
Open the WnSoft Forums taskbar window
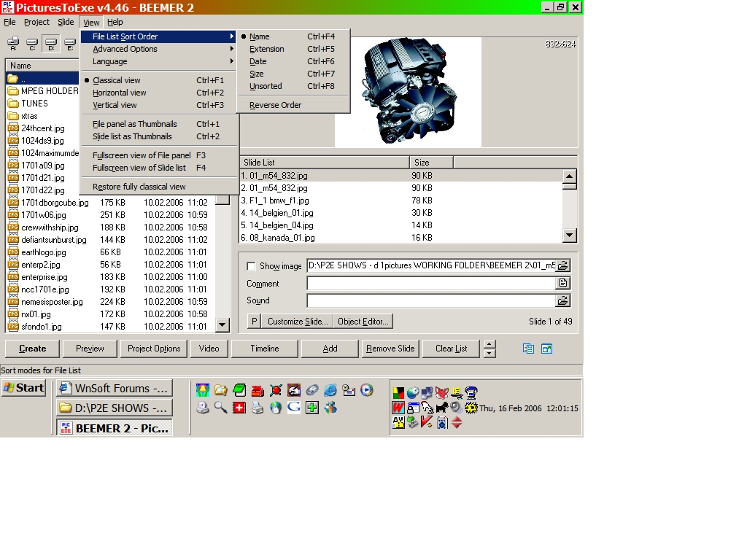tap(115, 388)
